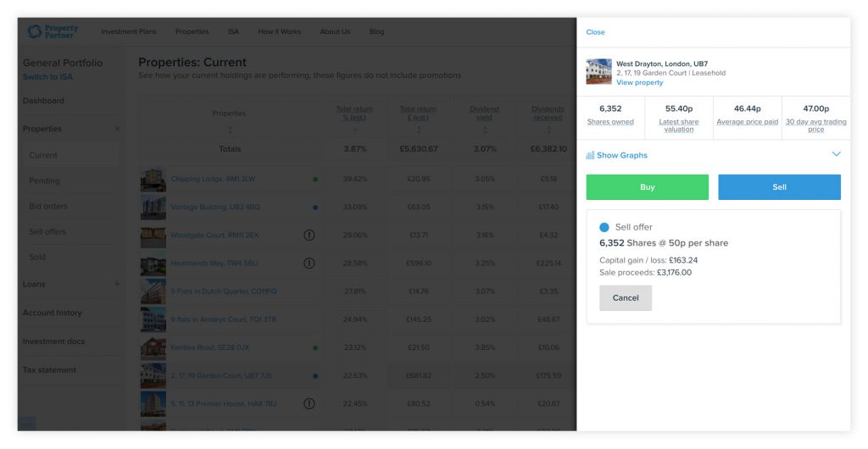Viewport: 868px width, 449px height.
Task: Click the blue Sell offer indicator dot
Action: tap(604, 227)
